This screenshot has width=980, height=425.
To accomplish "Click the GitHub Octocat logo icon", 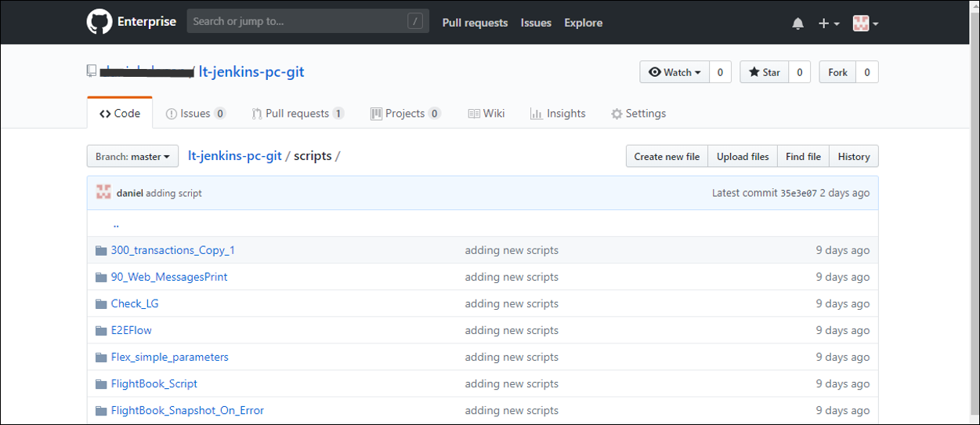I will 99,22.
